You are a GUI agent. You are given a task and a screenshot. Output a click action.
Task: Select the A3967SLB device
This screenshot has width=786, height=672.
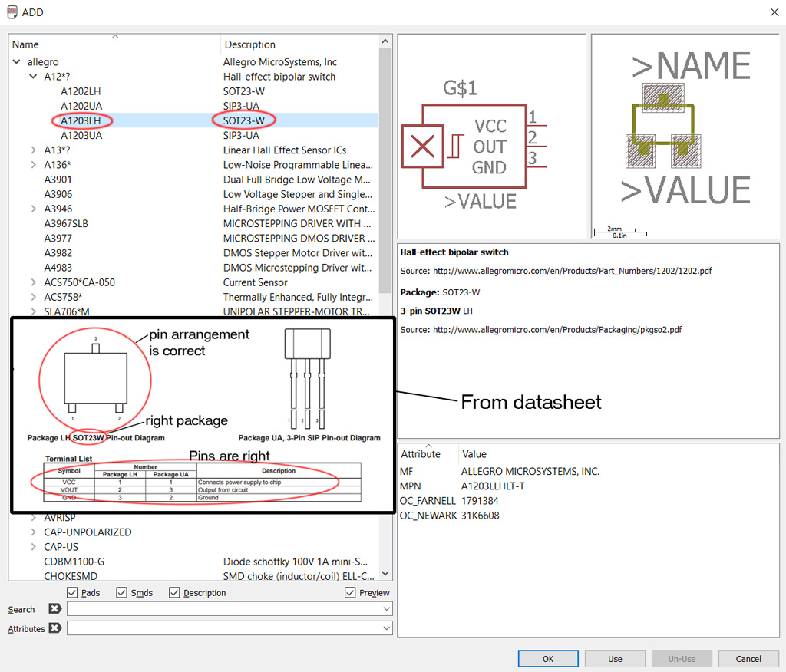(x=66, y=223)
